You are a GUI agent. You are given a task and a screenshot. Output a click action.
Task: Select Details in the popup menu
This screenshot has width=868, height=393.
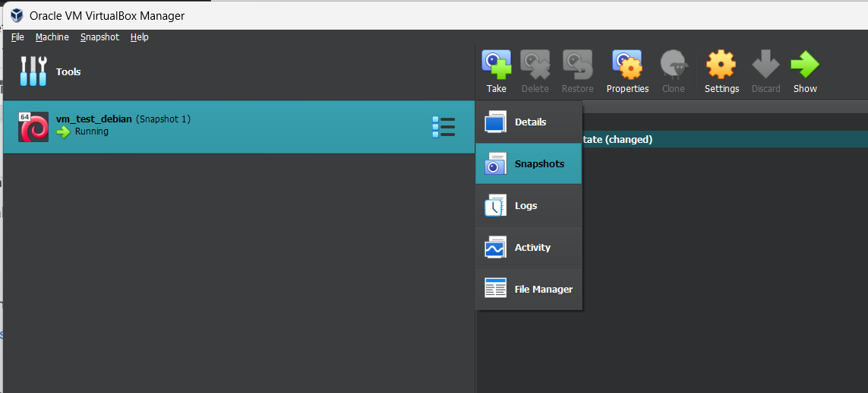click(529, 122)
